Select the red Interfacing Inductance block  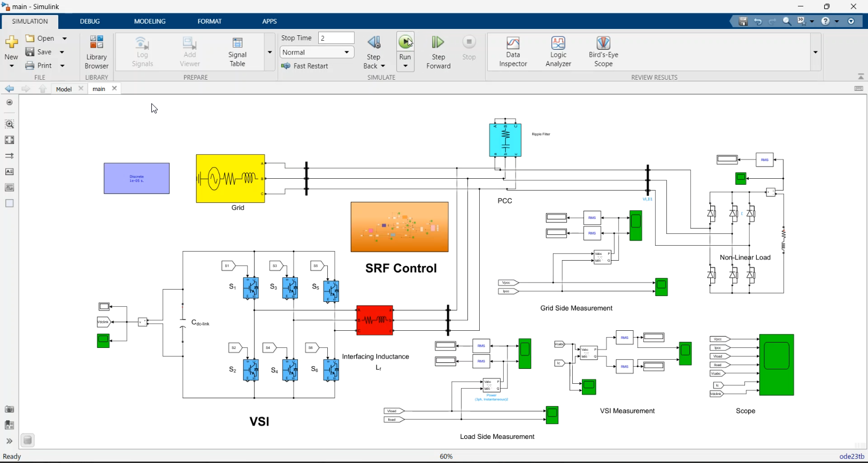pos(375,320)
